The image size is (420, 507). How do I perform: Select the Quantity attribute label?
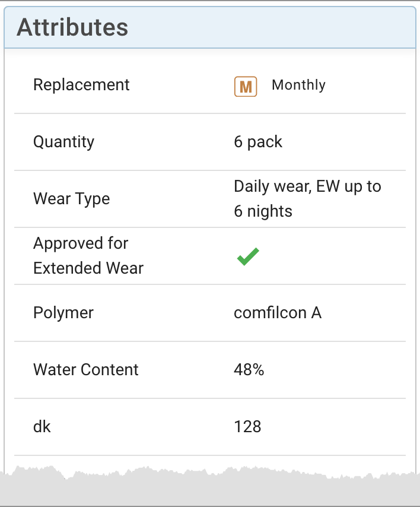[63, 142]
